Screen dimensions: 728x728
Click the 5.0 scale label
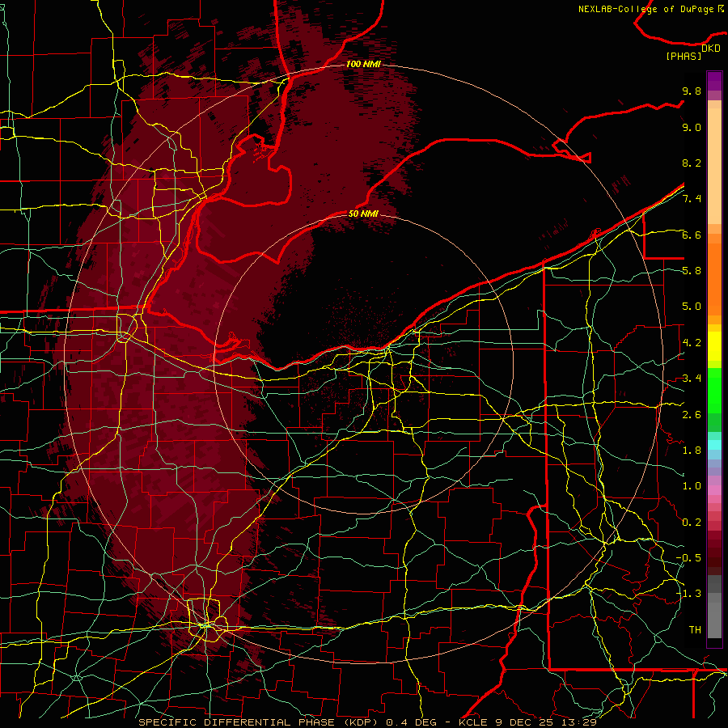click(692, 307)
